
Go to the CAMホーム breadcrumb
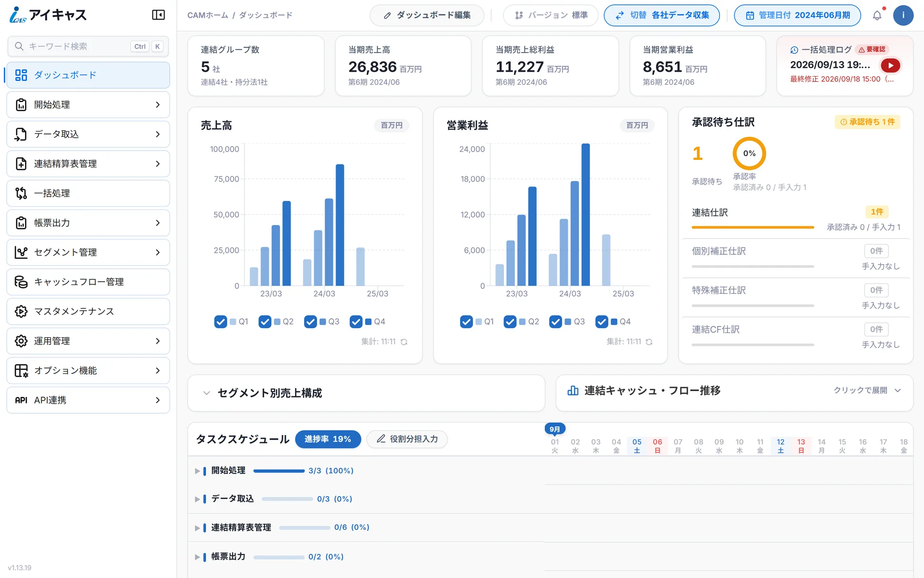tap(207, 15)
